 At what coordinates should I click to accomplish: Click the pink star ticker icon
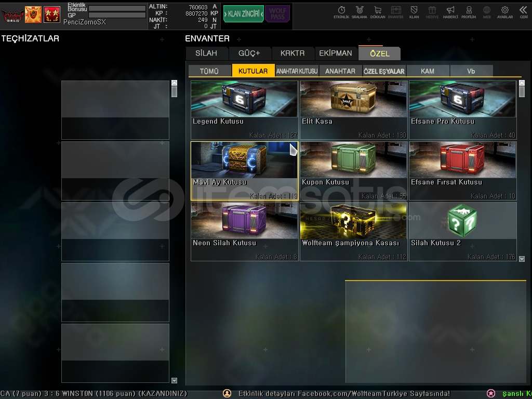coord(490,393)
